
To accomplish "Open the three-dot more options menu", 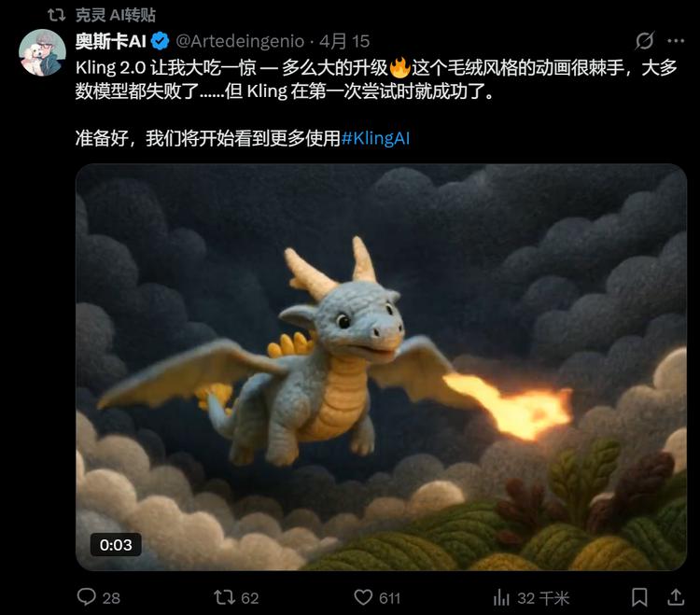I will (x=676, y=41).
